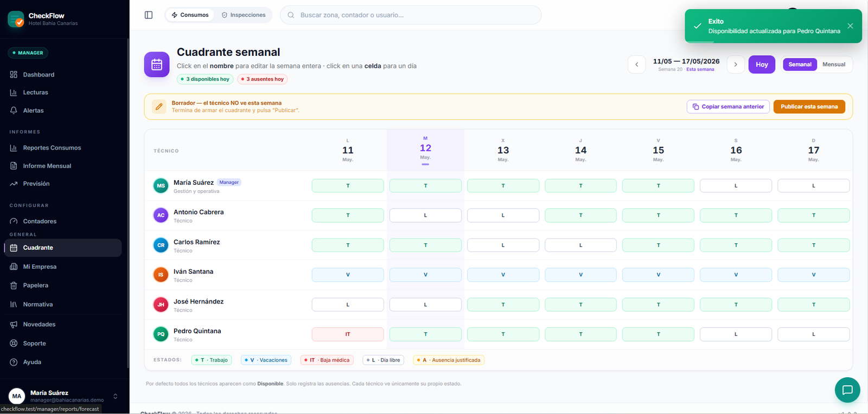The width and height of the screenshot is (868, 414).
Task: Open the Reportes Consumos icon
Action: coord(14,148)
